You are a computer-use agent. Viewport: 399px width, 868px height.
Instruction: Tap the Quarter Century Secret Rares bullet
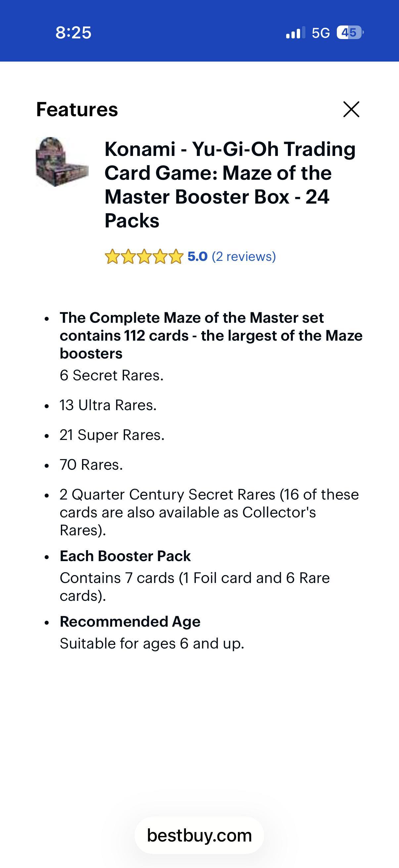click(x=209, y=512)
